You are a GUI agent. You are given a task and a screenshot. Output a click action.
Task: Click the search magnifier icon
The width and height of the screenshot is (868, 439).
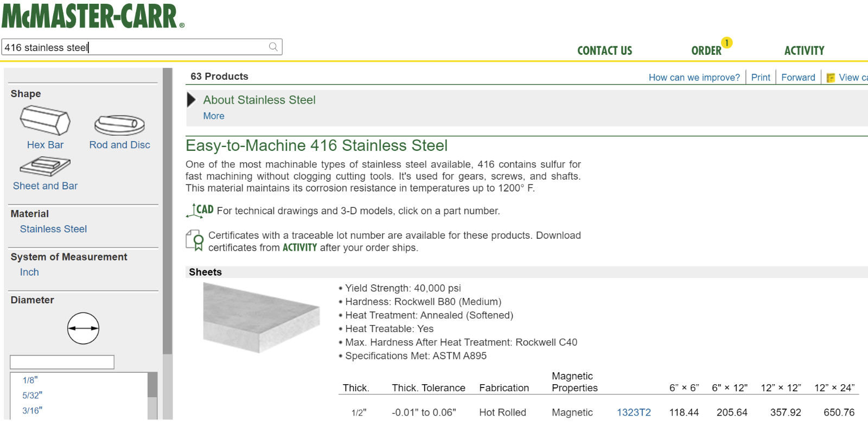coord(273,47)
